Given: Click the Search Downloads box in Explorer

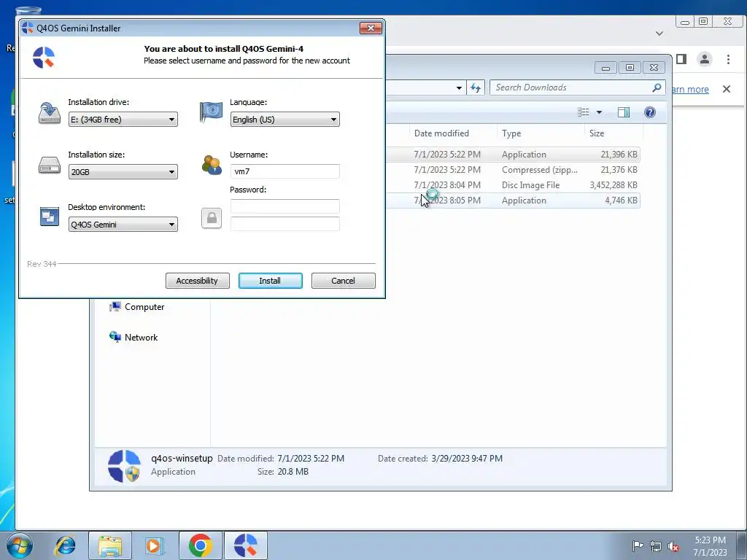Looking at the screenshot, I should coord(572,87).
